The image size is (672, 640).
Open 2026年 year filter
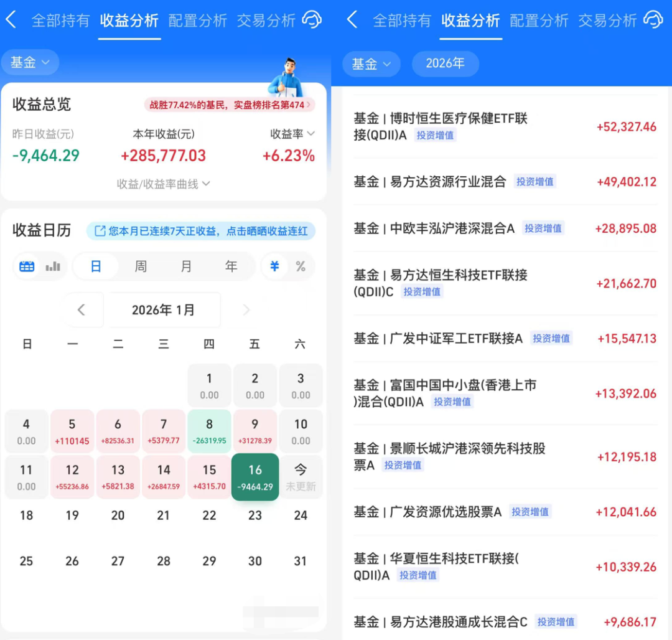[x=446, y=64]
